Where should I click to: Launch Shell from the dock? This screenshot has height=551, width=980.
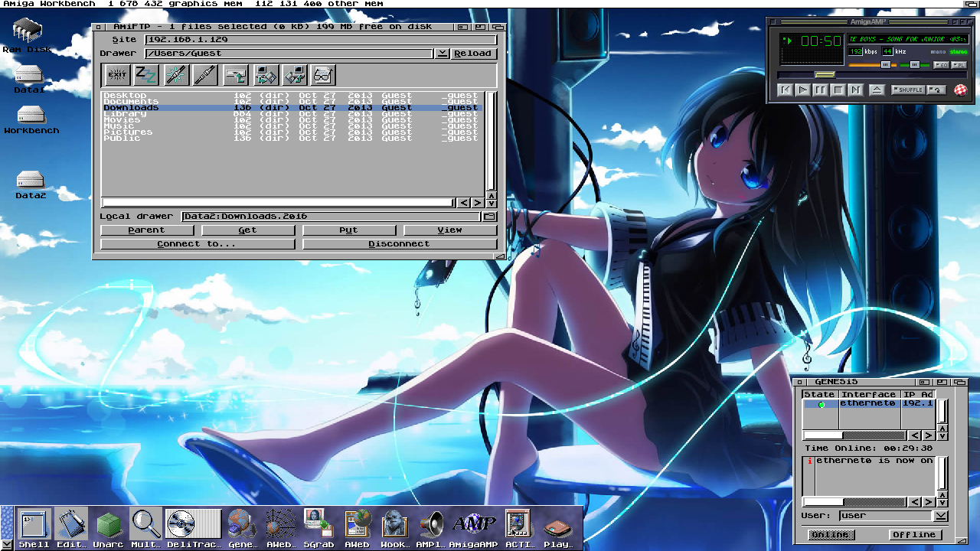click(34, 528)
